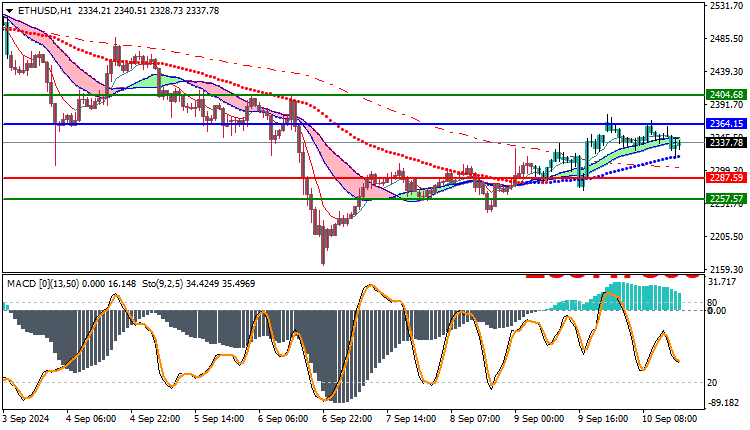Click the 2205.50 price scale value

[x=726, y=237]
